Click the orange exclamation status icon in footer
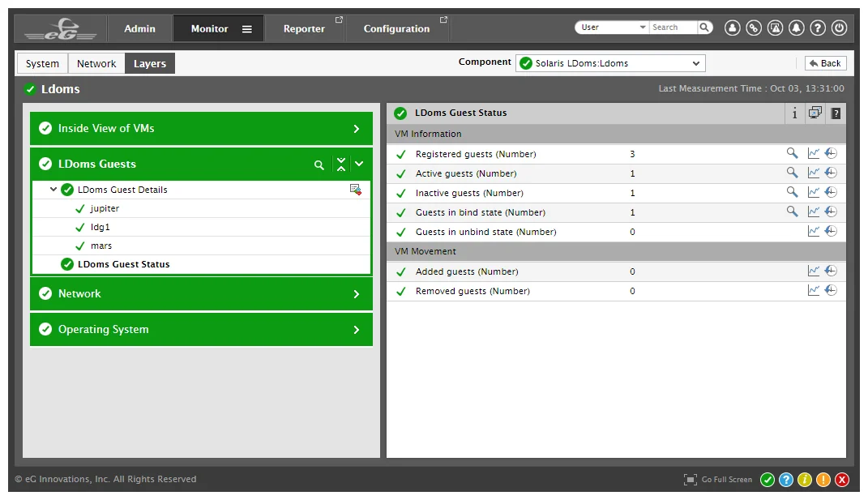This screenshot has width=868, height=500. 823,480
